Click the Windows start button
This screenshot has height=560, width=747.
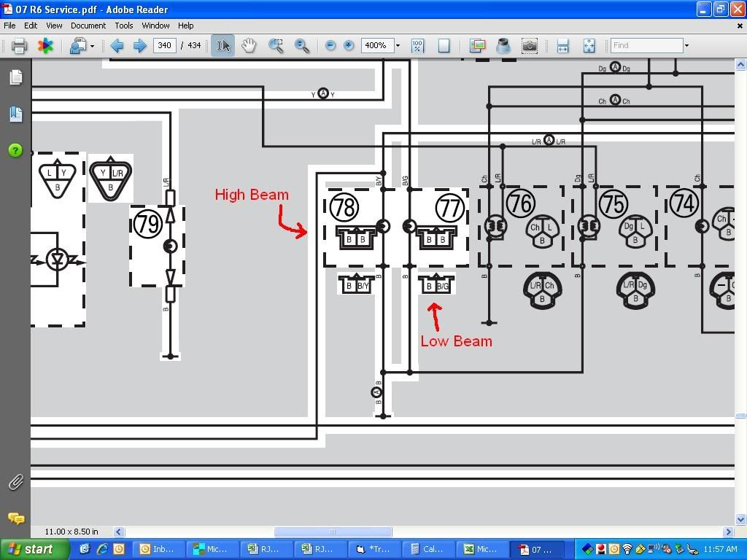point(30,549)
